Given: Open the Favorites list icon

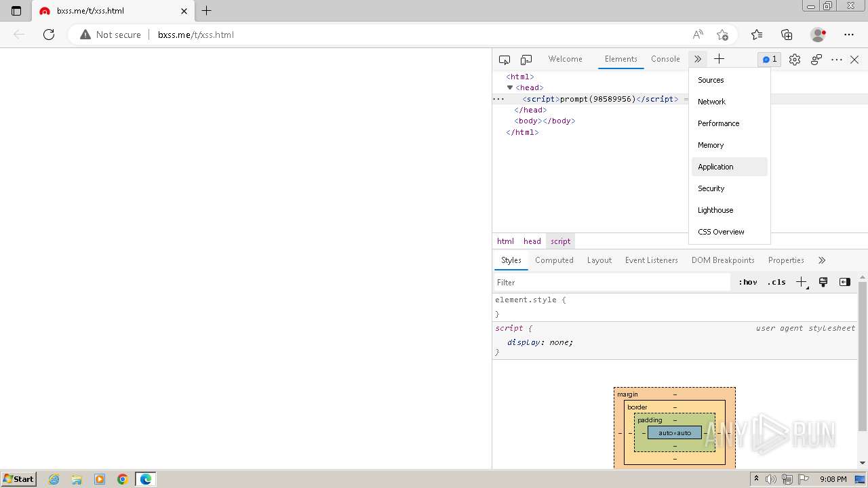Looking at the screenshot, I should (x=757, y=35).
